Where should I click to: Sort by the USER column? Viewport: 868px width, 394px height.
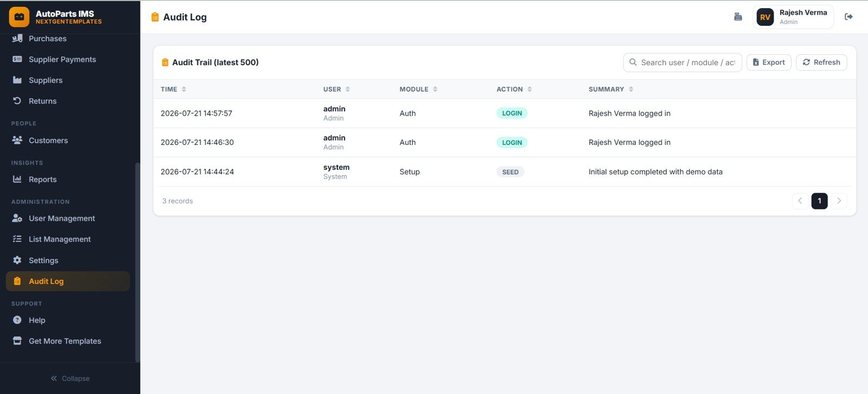pyautogui.click(x=336, y=89)
